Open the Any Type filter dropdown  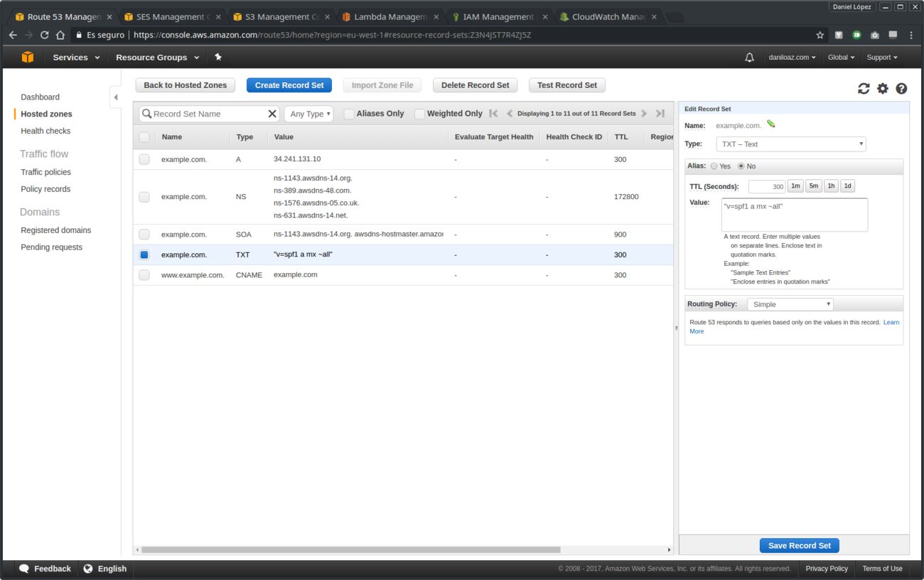click(308, 113)
